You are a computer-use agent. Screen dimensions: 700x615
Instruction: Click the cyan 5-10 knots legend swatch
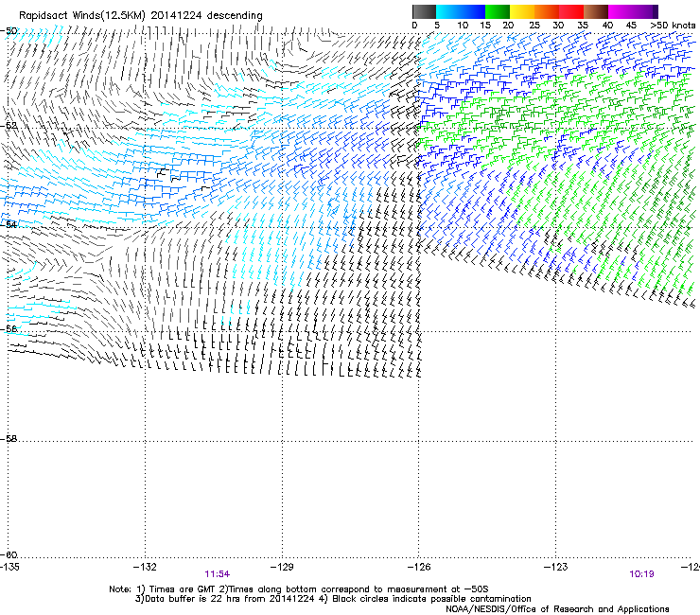pos(448,11)
